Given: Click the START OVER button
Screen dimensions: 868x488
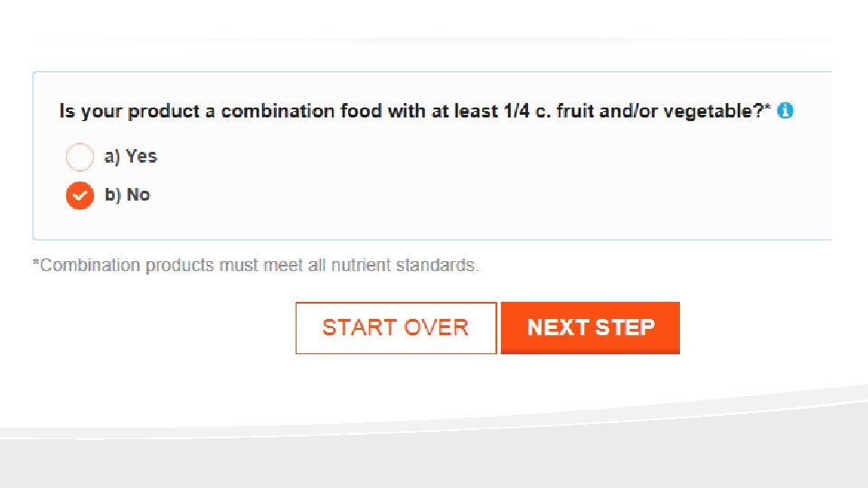Looking at the screenshot, I should coord(396,327).
